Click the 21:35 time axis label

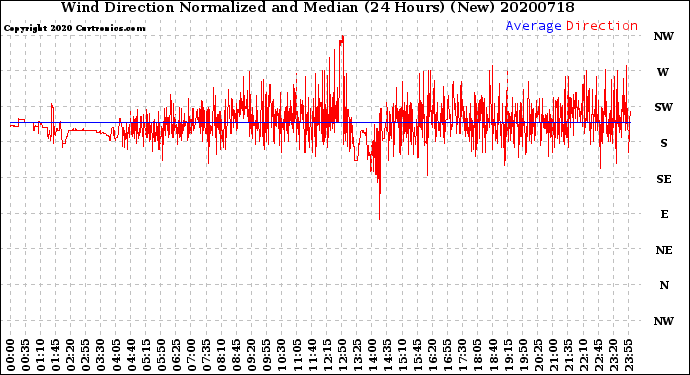pyautogui.click(x=568, y=355)
